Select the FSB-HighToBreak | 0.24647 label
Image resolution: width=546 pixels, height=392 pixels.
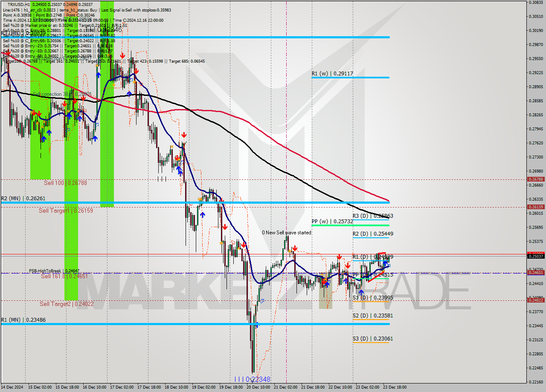click(x=54, y=271)
